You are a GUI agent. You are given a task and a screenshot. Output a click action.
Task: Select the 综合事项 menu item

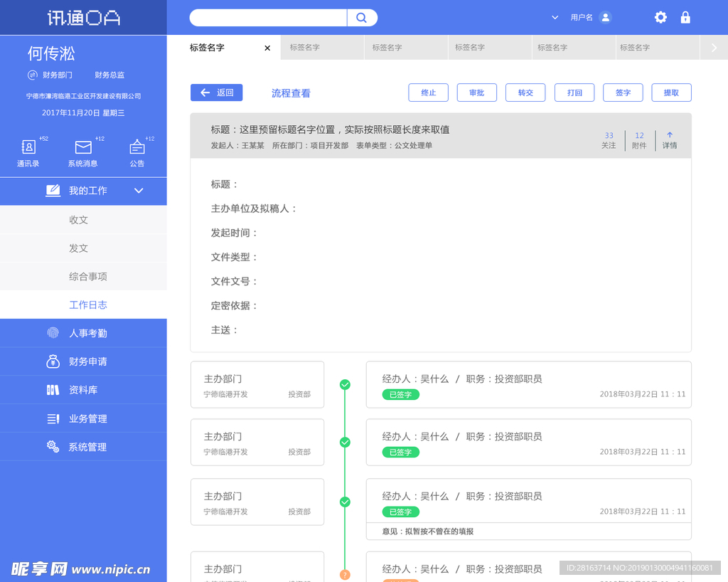pos(84,276)
